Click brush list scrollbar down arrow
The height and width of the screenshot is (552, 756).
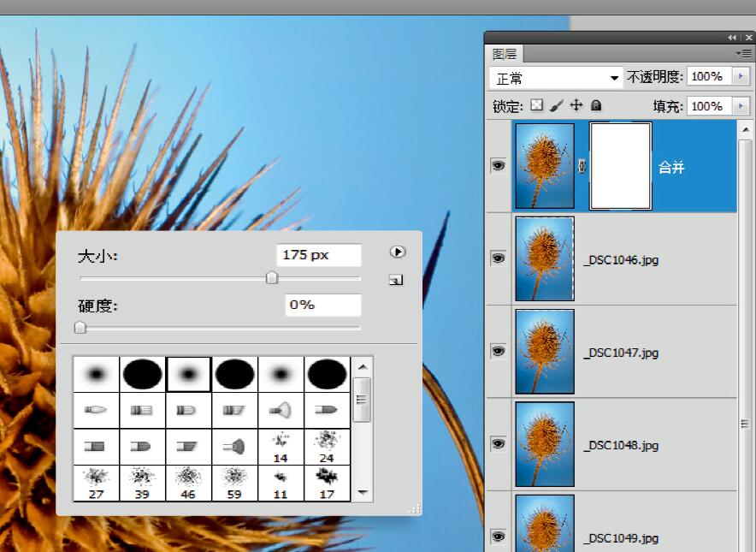point(363,492)
